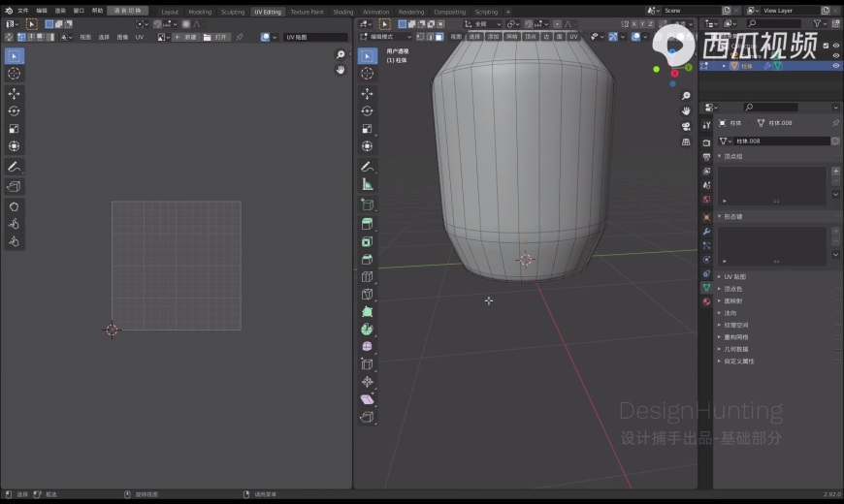Select the Edge Slide tool
Image resolution: width=844 pixels, height=504 pixels.
(367, 364)
